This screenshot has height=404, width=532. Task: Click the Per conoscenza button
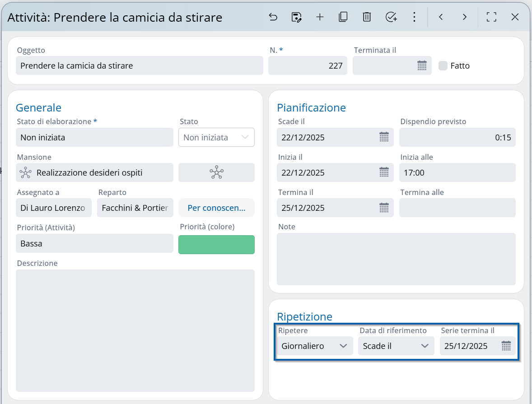[x=216, y=208]
